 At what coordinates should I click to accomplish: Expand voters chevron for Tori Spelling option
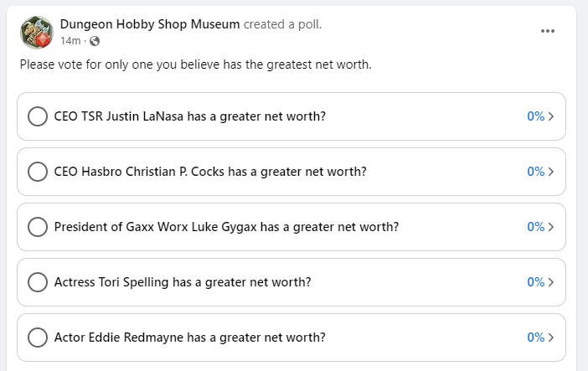click(551, 282)
